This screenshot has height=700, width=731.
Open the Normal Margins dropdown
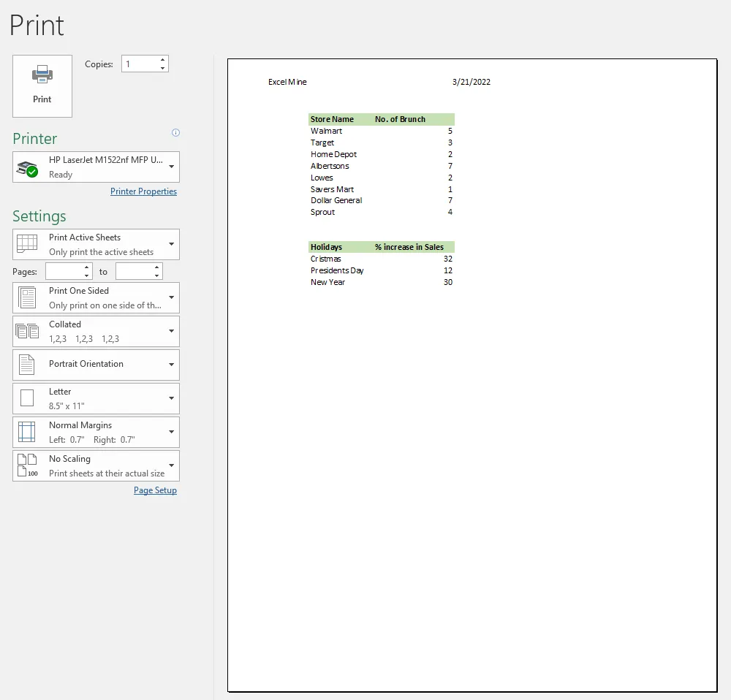point(96,432)
